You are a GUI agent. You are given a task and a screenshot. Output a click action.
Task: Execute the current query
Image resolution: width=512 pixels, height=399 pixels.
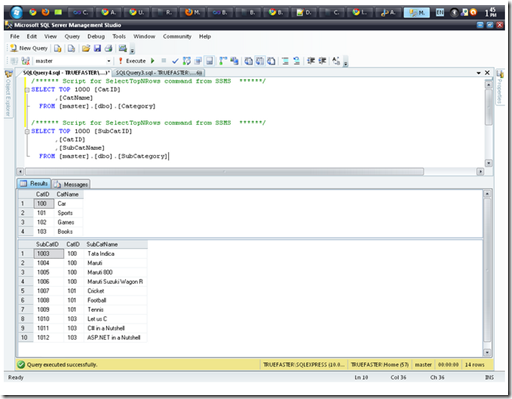(x=133, y=61)
